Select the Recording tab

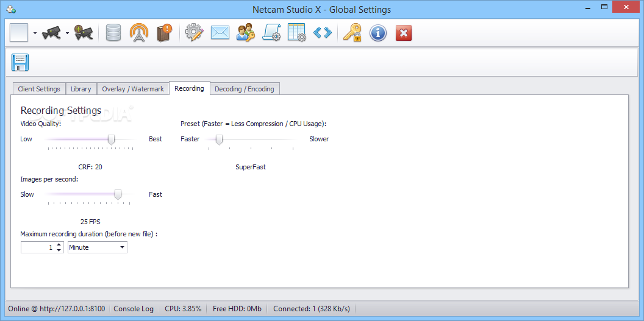click(x=189, y=88)
